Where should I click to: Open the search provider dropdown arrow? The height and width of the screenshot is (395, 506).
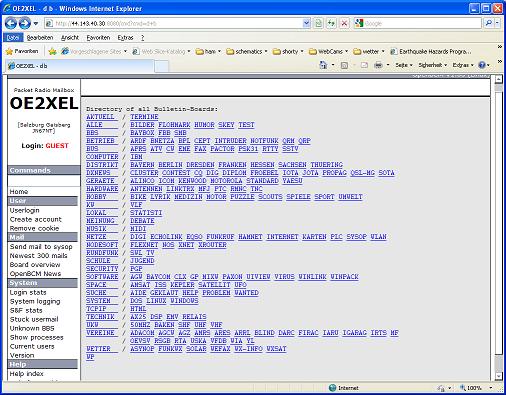point(497,23)
